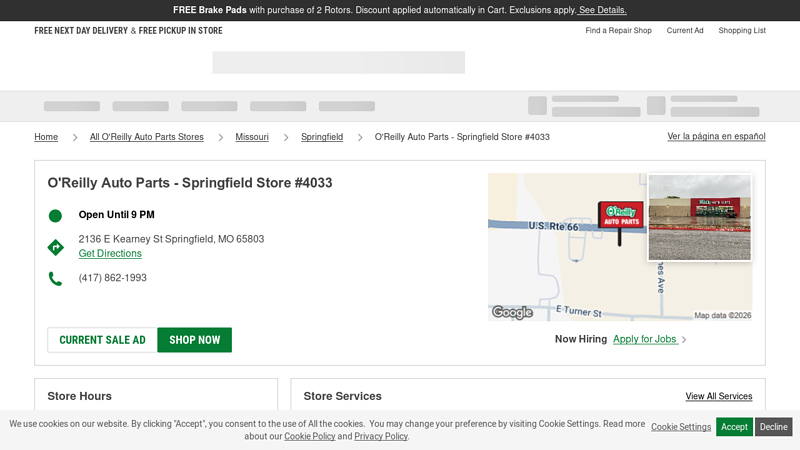Viewport: 800px width, 450px height.
Task: Accept the cookies notice
Action: click(734, 427)
